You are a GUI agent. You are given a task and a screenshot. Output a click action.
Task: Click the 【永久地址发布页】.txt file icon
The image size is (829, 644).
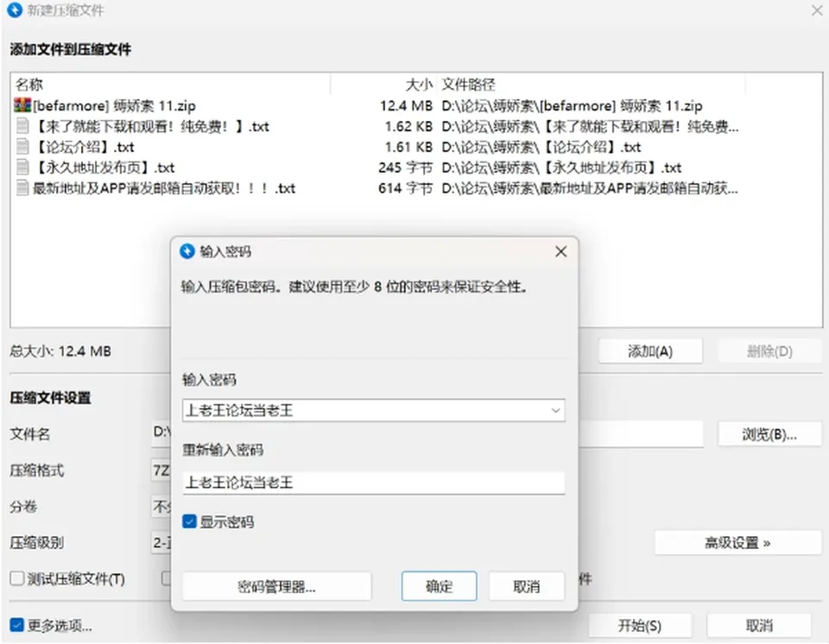click(22, 167)
